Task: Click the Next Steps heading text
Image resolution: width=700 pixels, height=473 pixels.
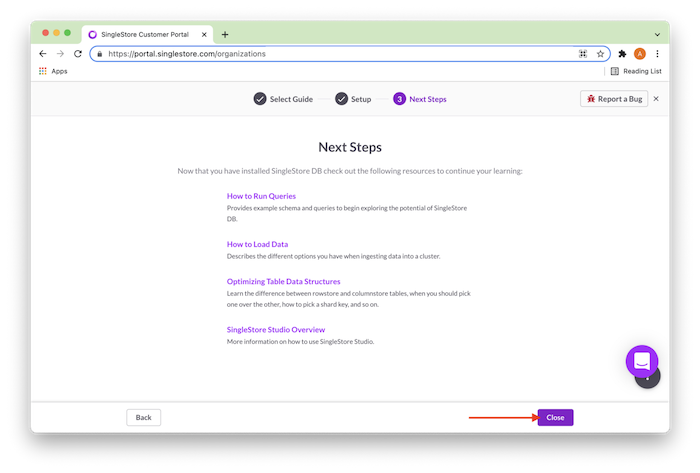Action: click(x=350, y=147)
